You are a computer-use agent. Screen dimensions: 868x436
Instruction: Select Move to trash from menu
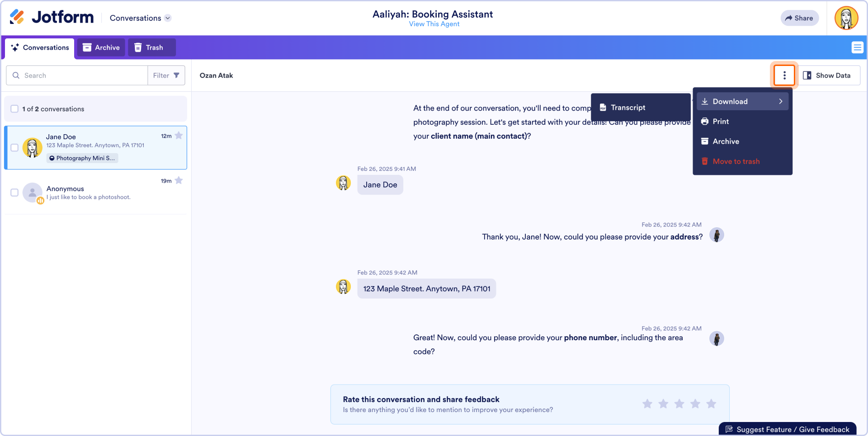click(736, 161)
